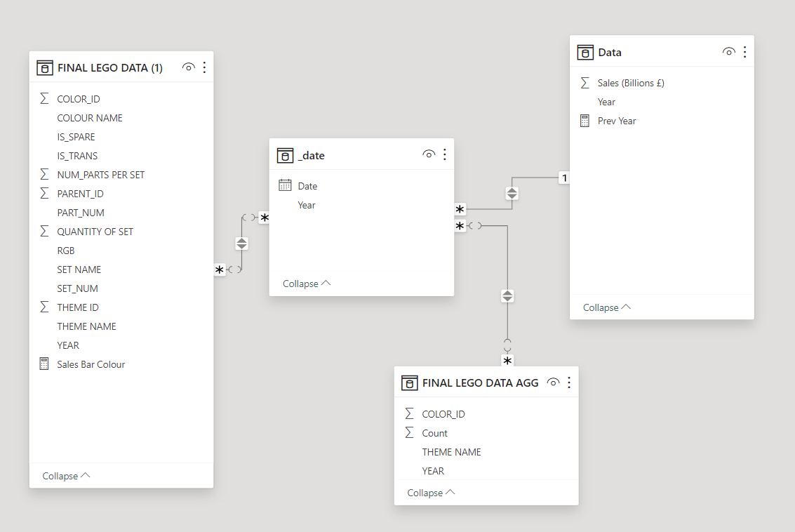795x532 pixels.
Task: Select cross-filter arrow on _date to FINAL LEGO DATA AGG line
Action: (x=507, y=295)
